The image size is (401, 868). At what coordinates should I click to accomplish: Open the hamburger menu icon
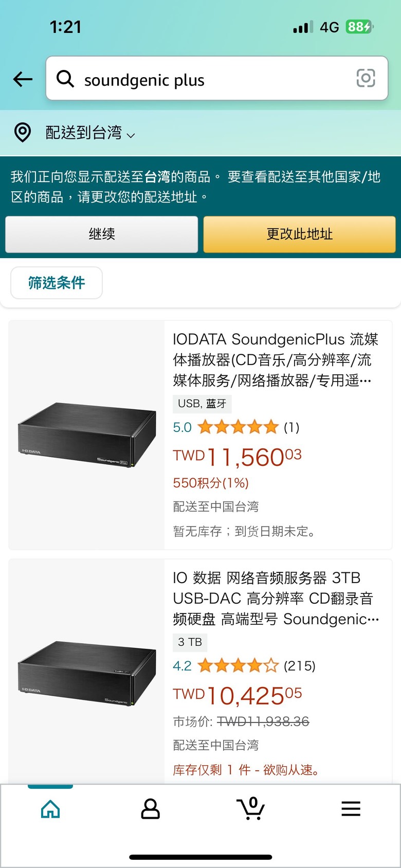pos(351,809)
